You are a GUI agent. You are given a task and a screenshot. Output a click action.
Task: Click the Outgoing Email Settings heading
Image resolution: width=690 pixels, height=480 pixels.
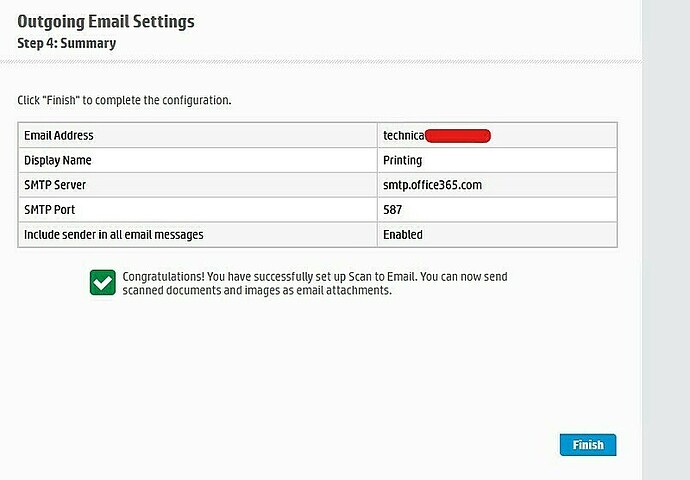coord(105,21)
